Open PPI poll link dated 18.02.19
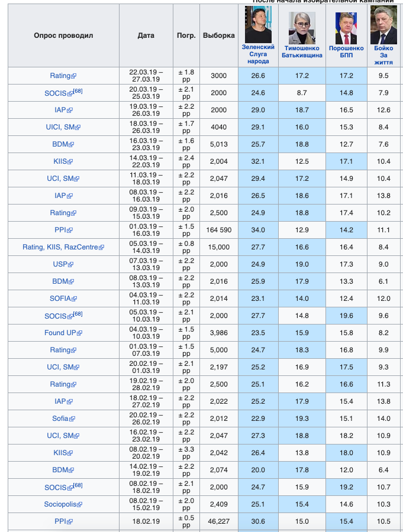The width and height of the screenshot is (403, 532). 60,521
